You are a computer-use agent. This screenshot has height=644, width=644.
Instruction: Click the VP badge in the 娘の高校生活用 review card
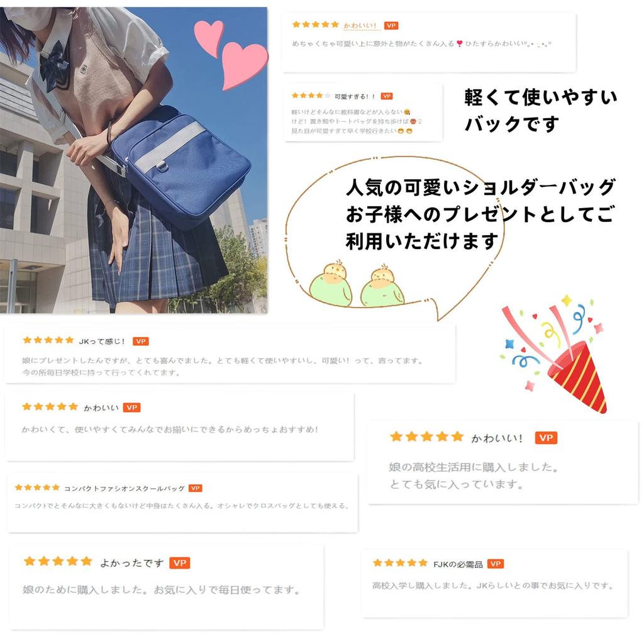point(546,438)
